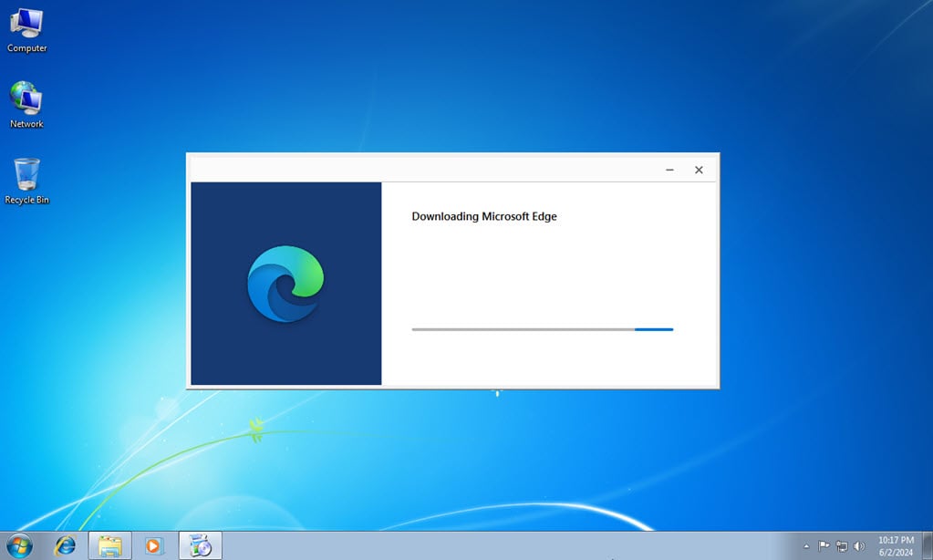Open Internet Explorer from the taskbar
The image size is (933, 560).
pos(65,546)
